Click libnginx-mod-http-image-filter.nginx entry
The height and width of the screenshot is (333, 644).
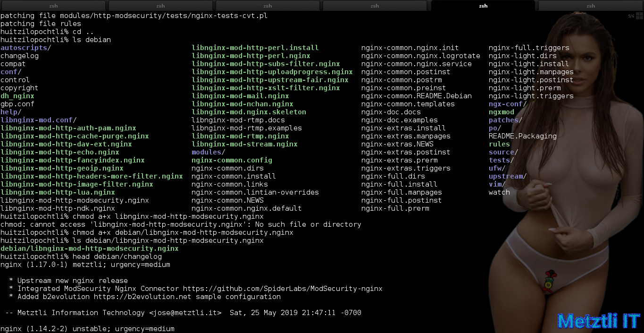77,184
